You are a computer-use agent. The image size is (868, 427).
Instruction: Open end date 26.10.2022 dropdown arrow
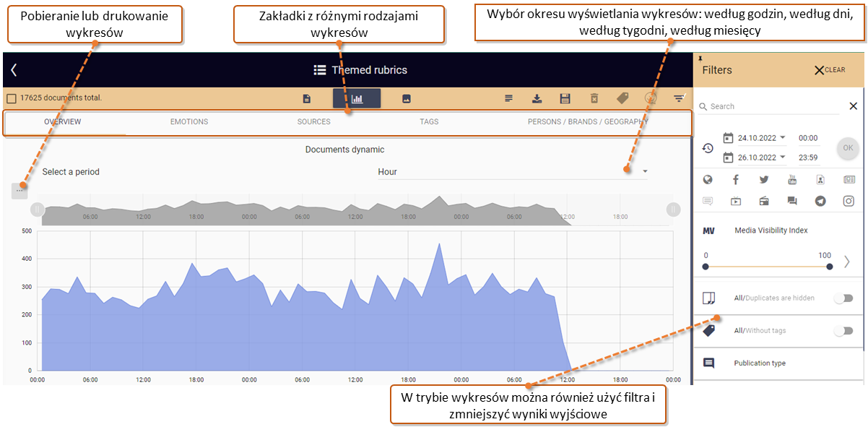783,157
